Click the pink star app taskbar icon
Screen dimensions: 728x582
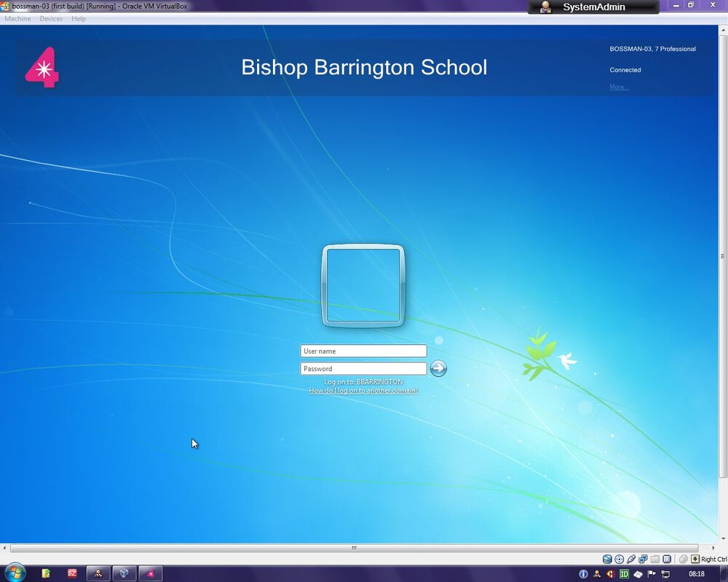coord(151,574)
